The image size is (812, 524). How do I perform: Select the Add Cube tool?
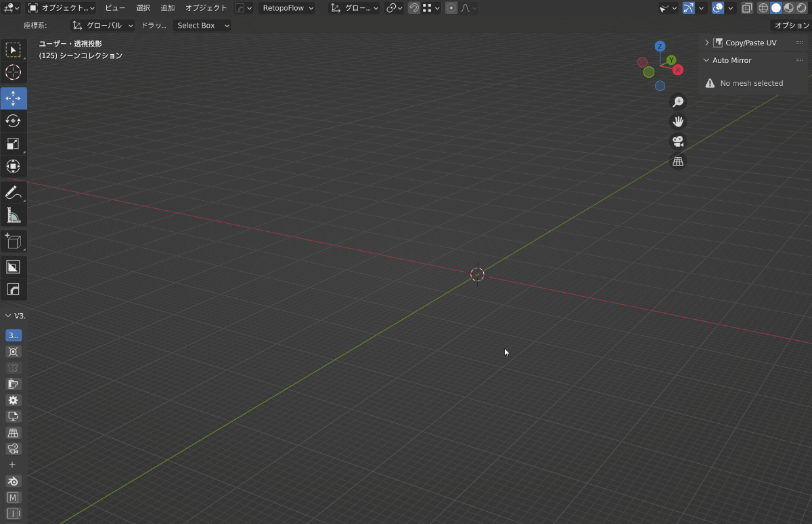(14, 241)
